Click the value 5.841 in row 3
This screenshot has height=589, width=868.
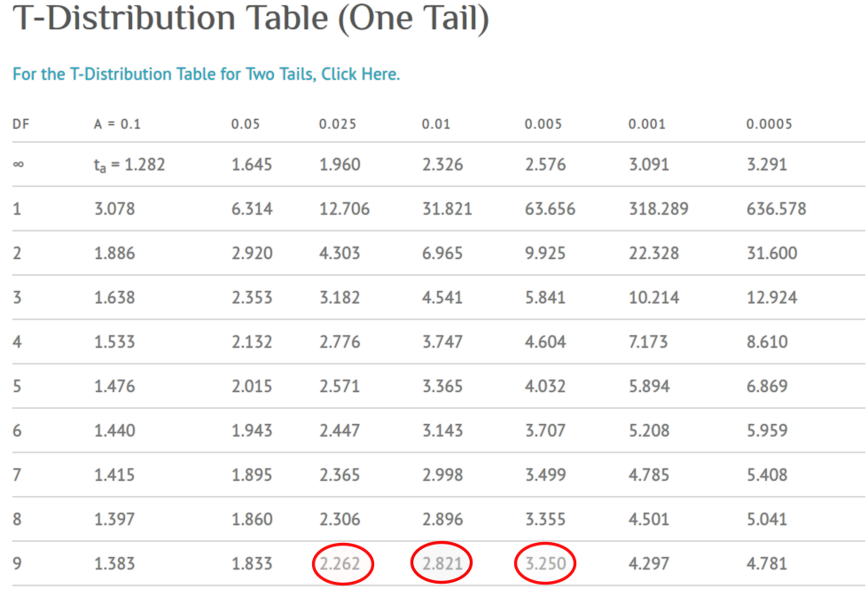545,298
